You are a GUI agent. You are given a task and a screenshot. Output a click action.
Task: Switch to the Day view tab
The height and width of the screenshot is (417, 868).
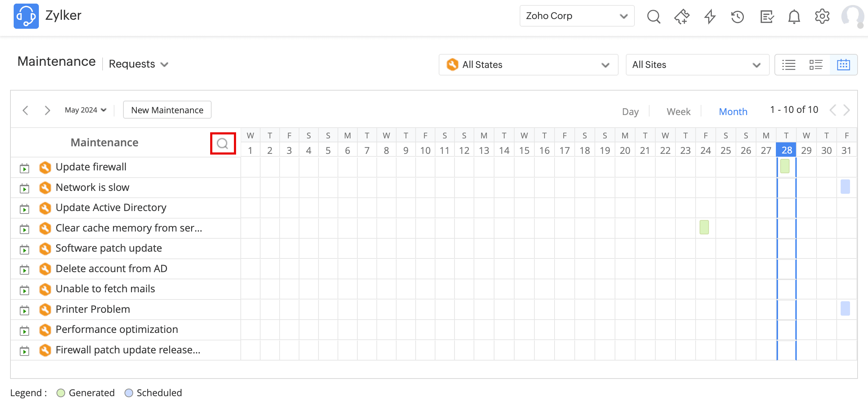630,112
